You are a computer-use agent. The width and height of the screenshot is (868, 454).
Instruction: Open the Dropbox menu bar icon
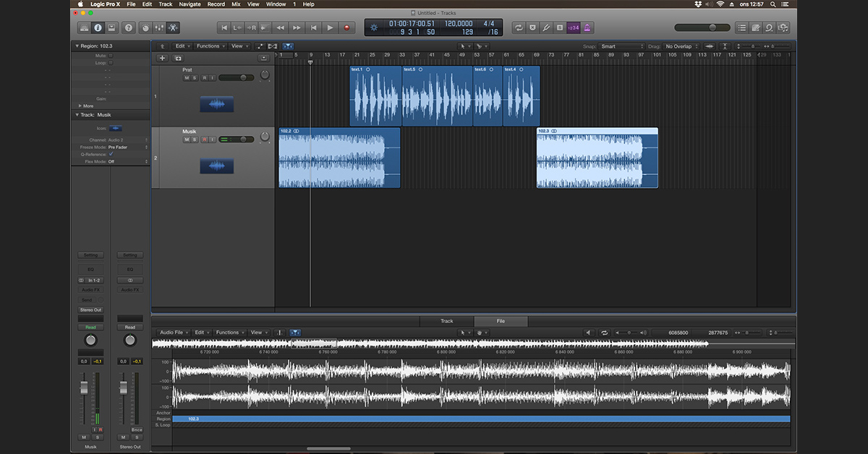tap(698, 4)
